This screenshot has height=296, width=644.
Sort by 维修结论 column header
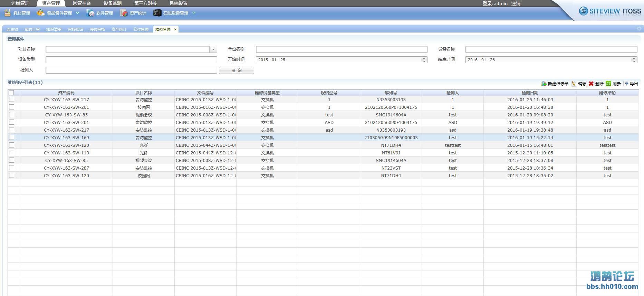click(x=607, y=93)
